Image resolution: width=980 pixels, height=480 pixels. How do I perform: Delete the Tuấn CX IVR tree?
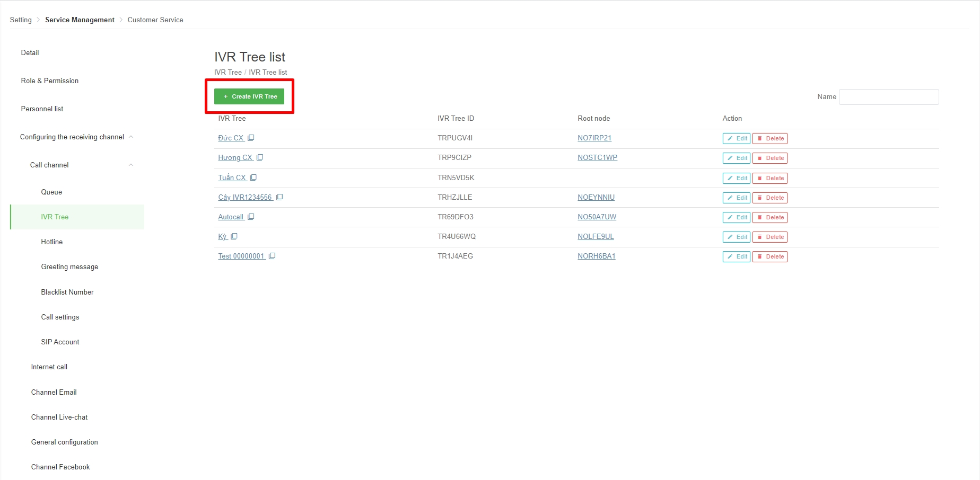pos(769,178)
